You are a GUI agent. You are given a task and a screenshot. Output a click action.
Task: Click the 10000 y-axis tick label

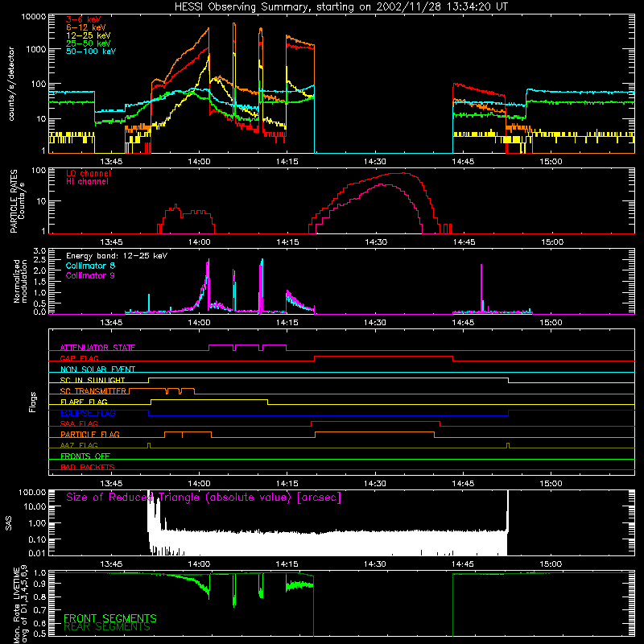pyautogui.click(x=34, y=17)
